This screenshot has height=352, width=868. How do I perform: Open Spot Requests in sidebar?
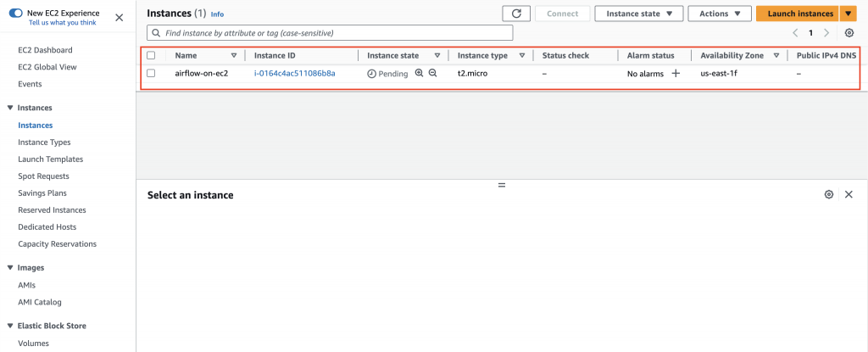(44, 176)
